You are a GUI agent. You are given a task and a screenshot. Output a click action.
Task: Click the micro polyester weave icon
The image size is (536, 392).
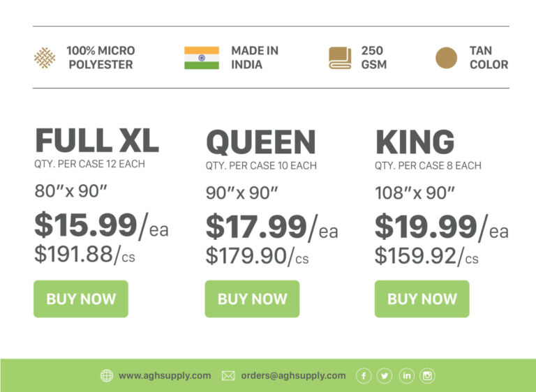[45, 58]
